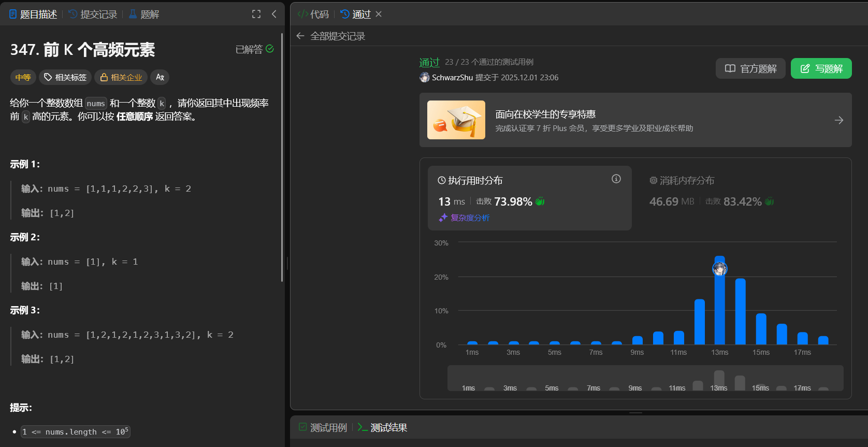The image size is (868, 447).
Task: Switch to the 提交记录 tab
Action: coord(93,15)
